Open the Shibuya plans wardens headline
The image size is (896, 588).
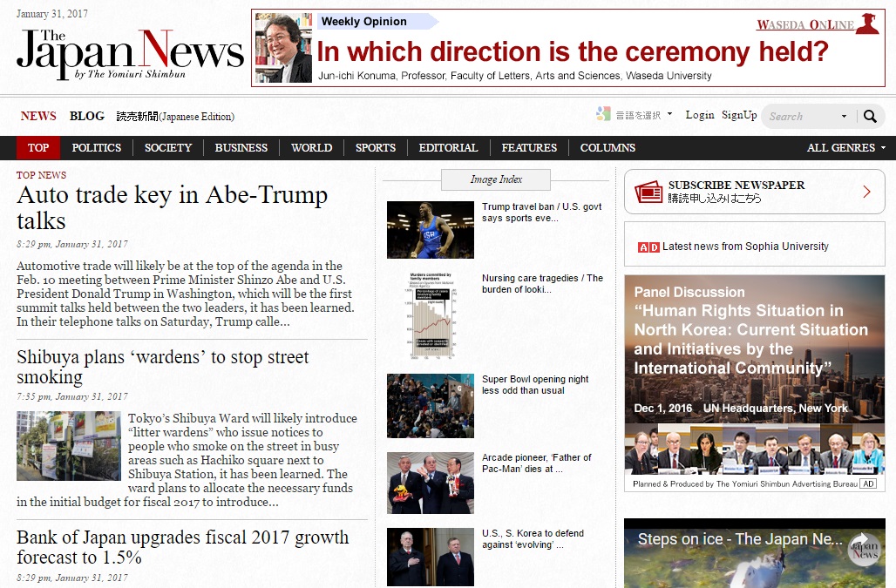[x=162, y=367]
